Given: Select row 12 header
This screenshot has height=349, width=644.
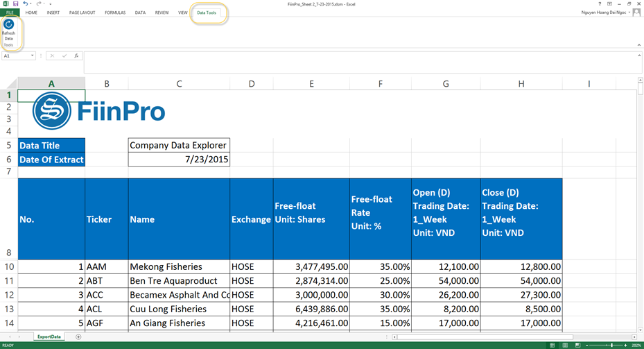Looking at the screenshot, I should [8, 295].
